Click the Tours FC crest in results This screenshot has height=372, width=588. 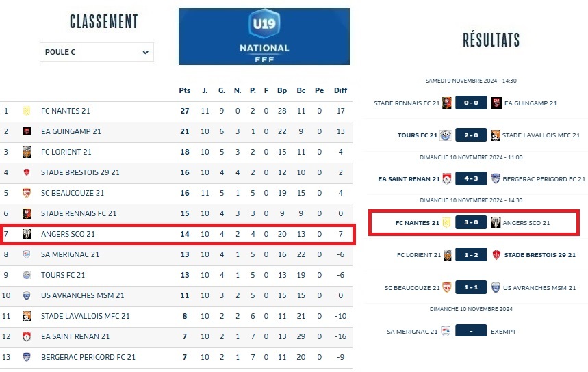click(x=446, y=135)
